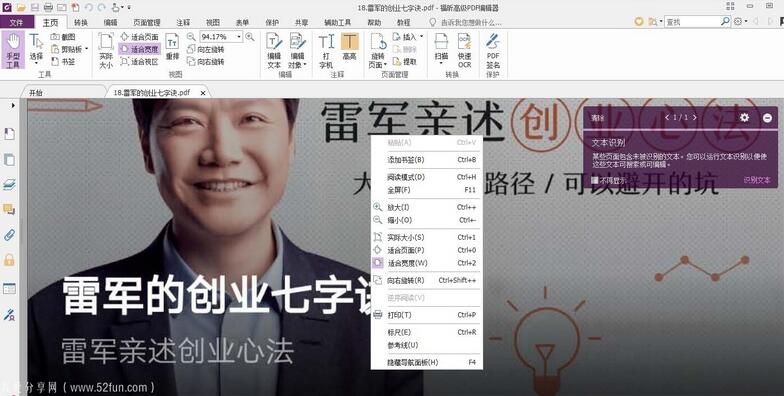Choose 全屏(F) in context menu
784x396 pixels.
pos(426,190)
